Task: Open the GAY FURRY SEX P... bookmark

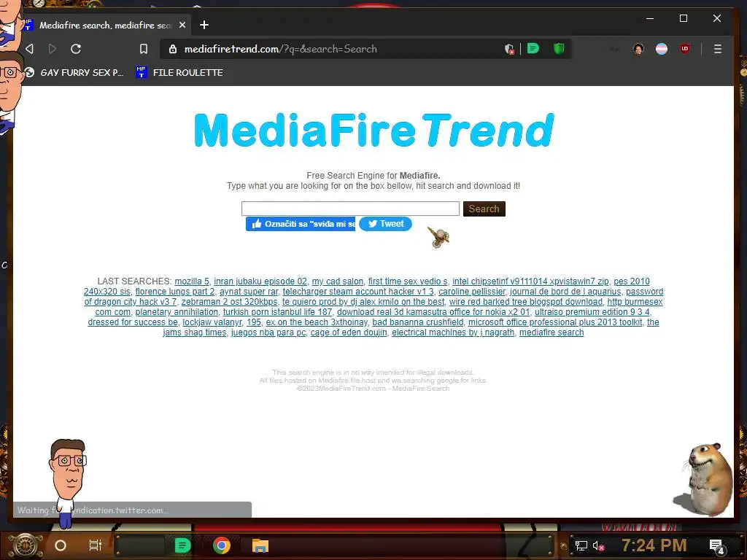Action: pos(74,72)
